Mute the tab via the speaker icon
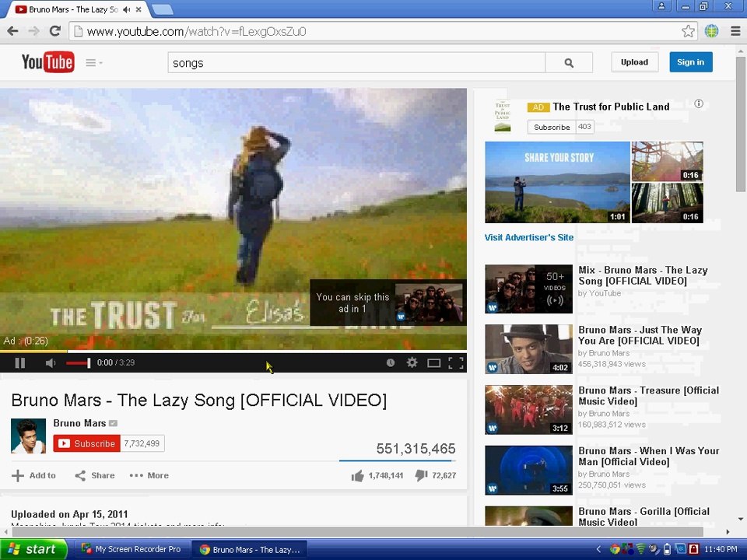The width and height of the screenshot is (747, 560). (x=126, y=9)
